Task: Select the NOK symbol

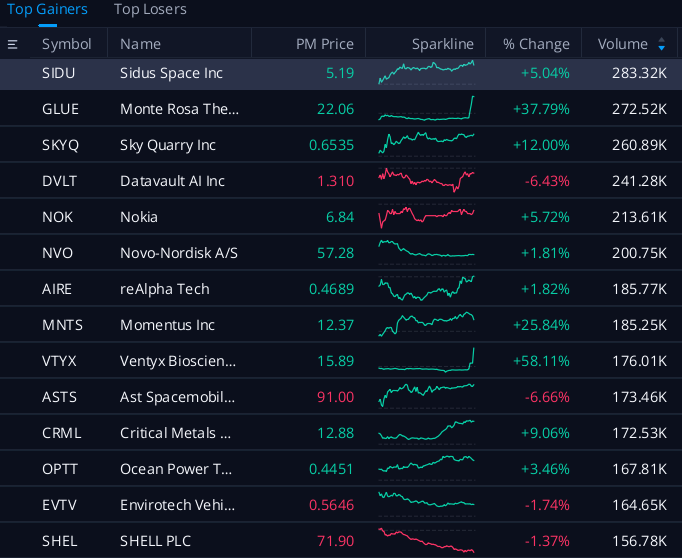Action: tap(57, 217)
